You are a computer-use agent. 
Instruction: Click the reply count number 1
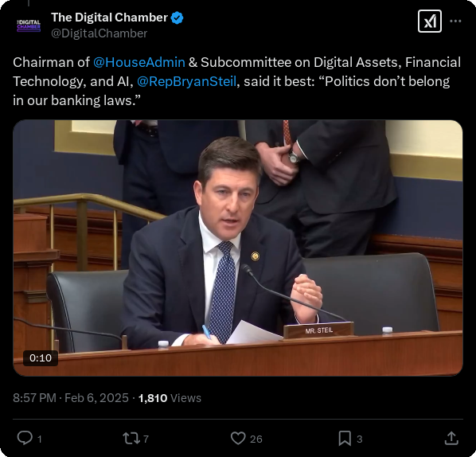[40, 439]
